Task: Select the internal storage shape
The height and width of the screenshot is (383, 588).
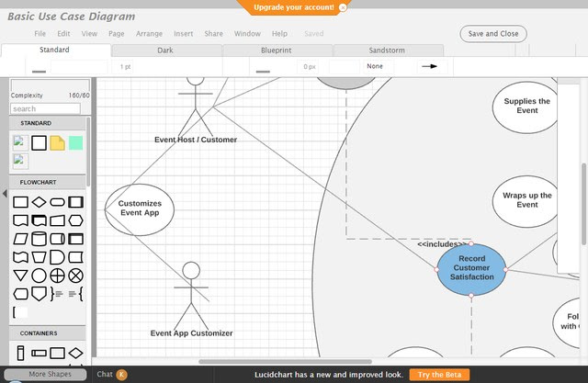Action: tap(75, 239)
